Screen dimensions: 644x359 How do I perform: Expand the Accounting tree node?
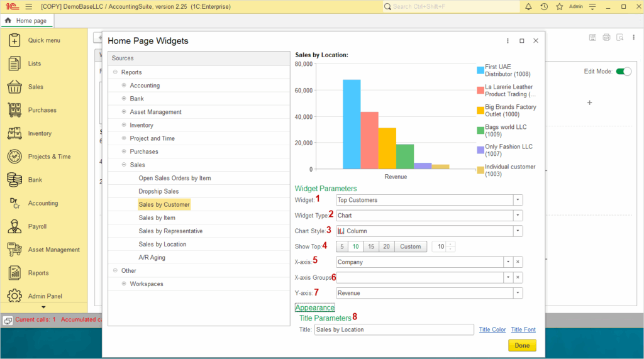[x=124, y=85]
